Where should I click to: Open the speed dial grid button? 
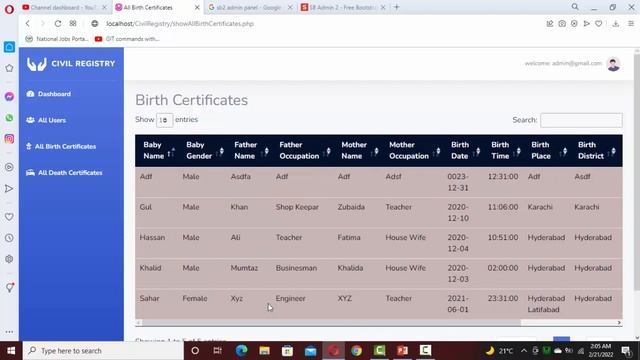(x=73, y=24)
